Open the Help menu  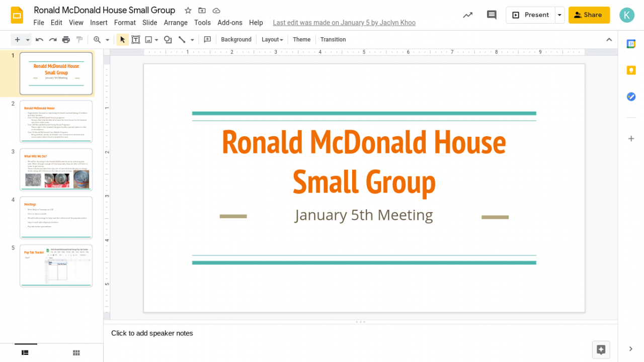(x=256, y=23)
